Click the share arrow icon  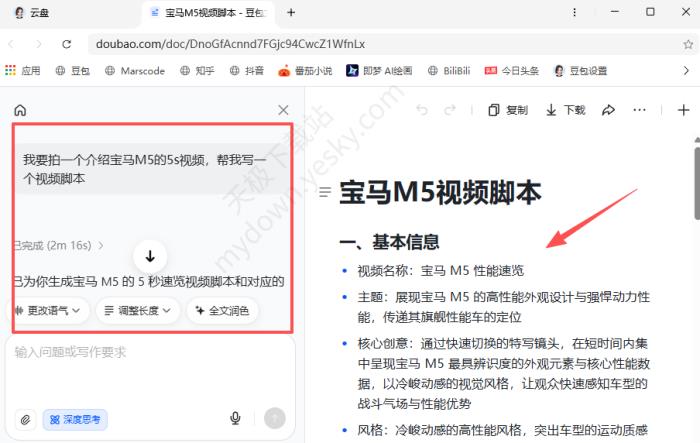click(x=608, y=110)
